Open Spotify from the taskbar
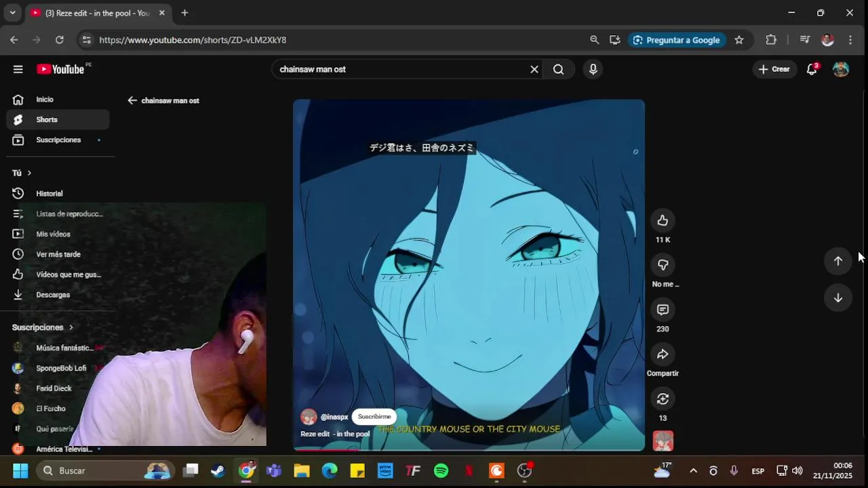 pyautogui.click(x=441, y=470)
